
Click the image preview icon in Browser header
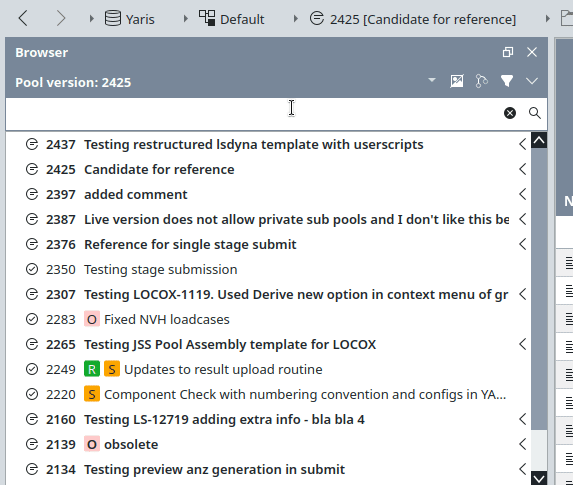click(x=456, y=81)
